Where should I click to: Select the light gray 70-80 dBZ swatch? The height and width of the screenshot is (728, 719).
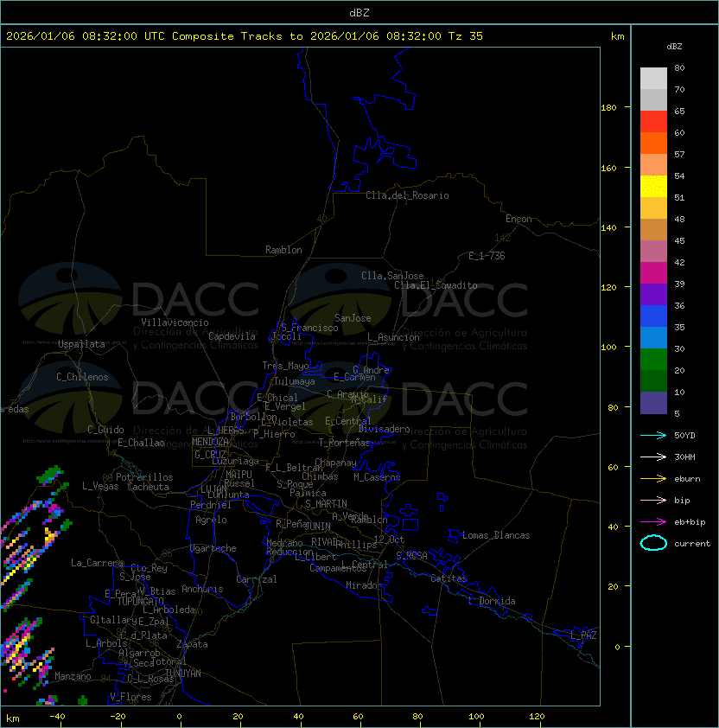click(653, 78)
